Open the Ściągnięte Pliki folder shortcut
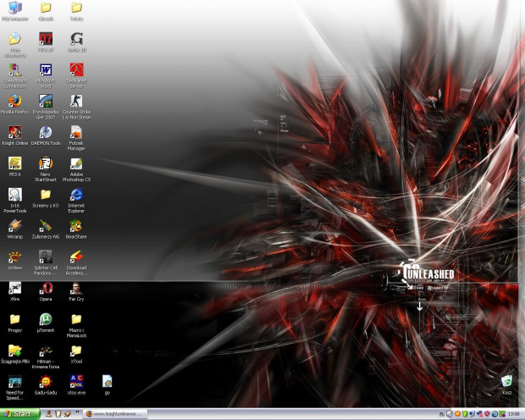This screenshot has height=420, width=525. [x=15, y=354]
